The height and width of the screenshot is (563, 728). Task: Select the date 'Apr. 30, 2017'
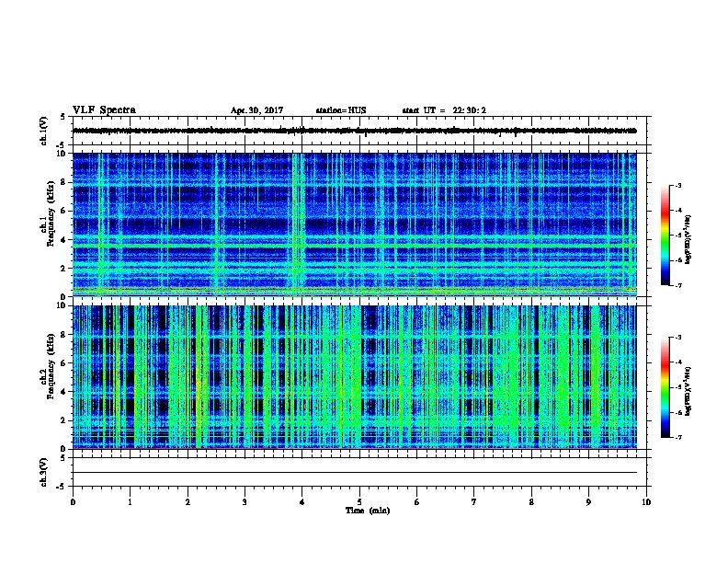coord(256,110)
